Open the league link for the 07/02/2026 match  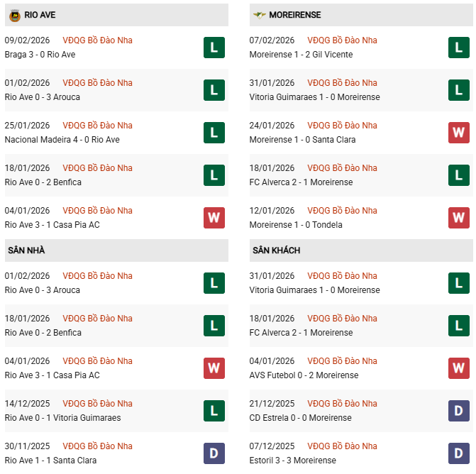[342, 40]
